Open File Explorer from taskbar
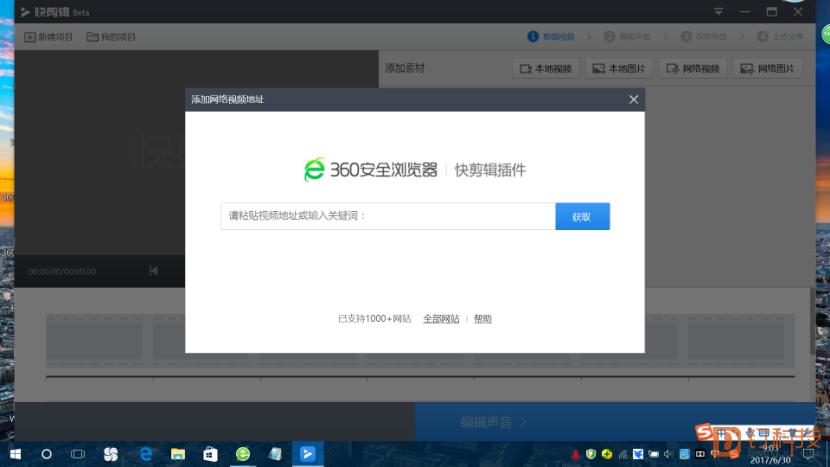830x467 pixels. click(x=178, y=454)
